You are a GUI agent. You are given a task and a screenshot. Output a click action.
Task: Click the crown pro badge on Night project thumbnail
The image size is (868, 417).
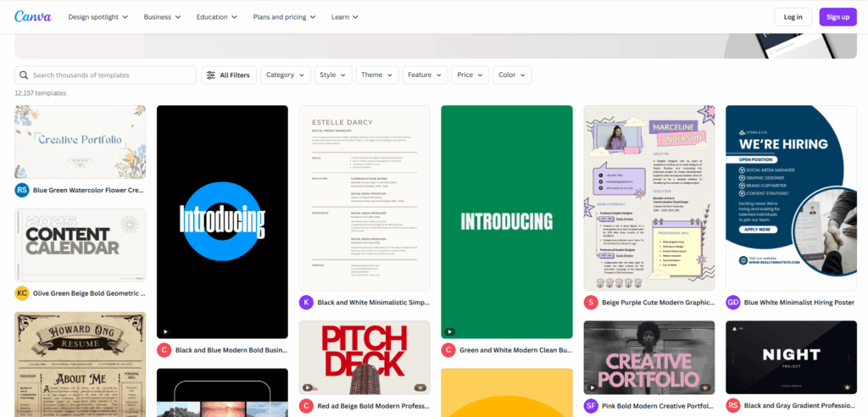(847, 387)
